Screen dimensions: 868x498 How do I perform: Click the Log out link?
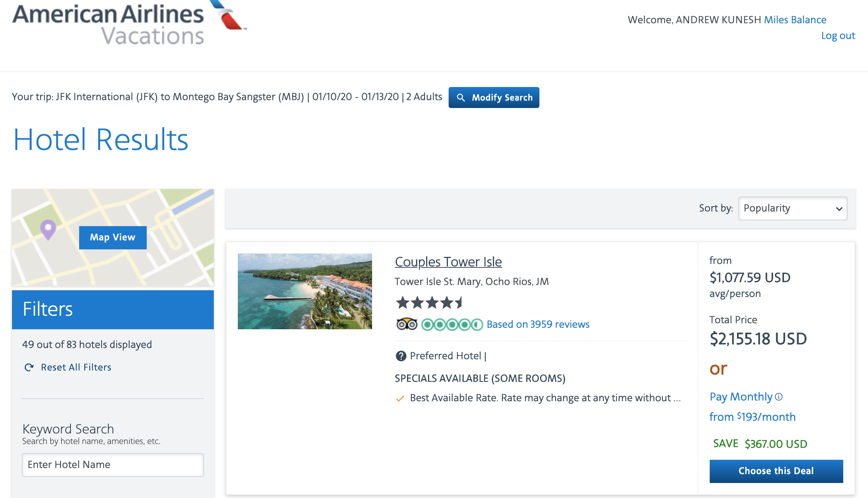coord(838,36)
